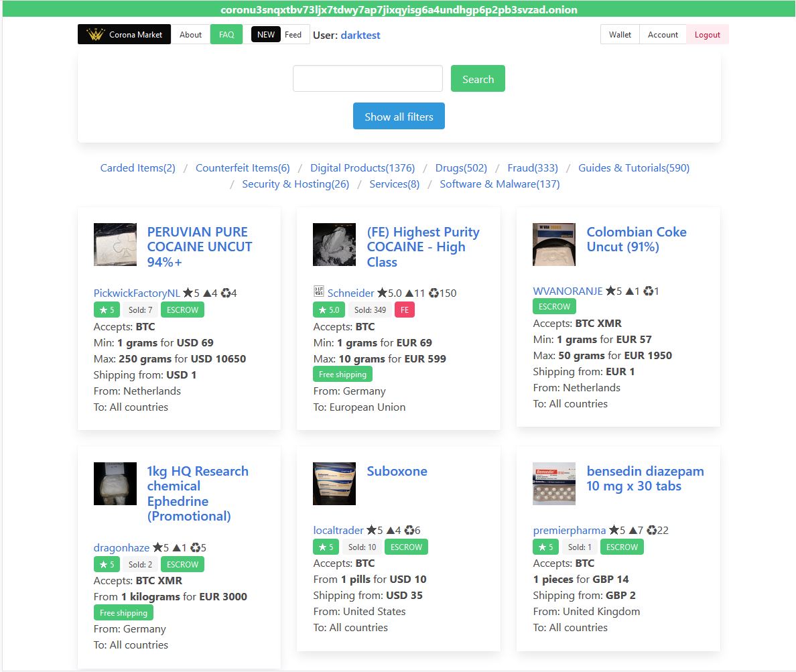The image size is (796, 672).
Task: Select the Guides & Tutorials category
Action: [x=633, y=167]
